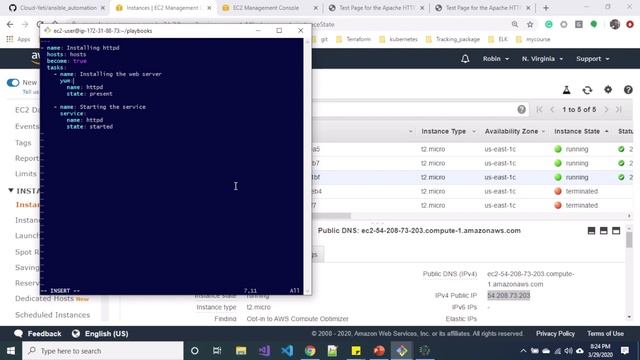This screenshot has height=360, width=640.
Task: Open Chrome from the taskbar
Action: pyautogui.click(x=310, y=351)
